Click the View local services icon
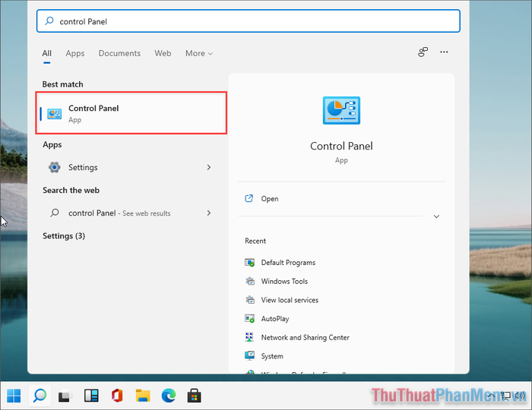This screenshot has width=532, height=410. click(x=250, y=300)
